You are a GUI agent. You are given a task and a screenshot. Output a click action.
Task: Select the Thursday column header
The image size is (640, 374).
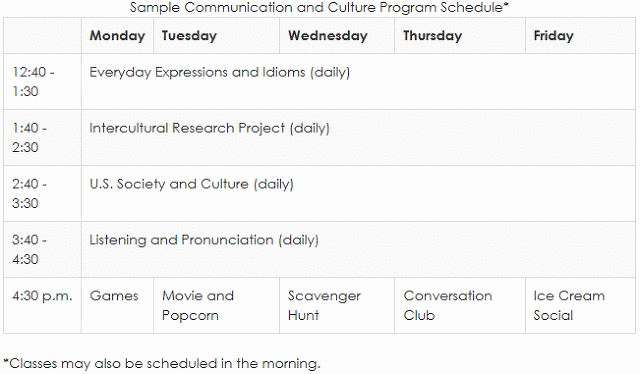[460, 36]
